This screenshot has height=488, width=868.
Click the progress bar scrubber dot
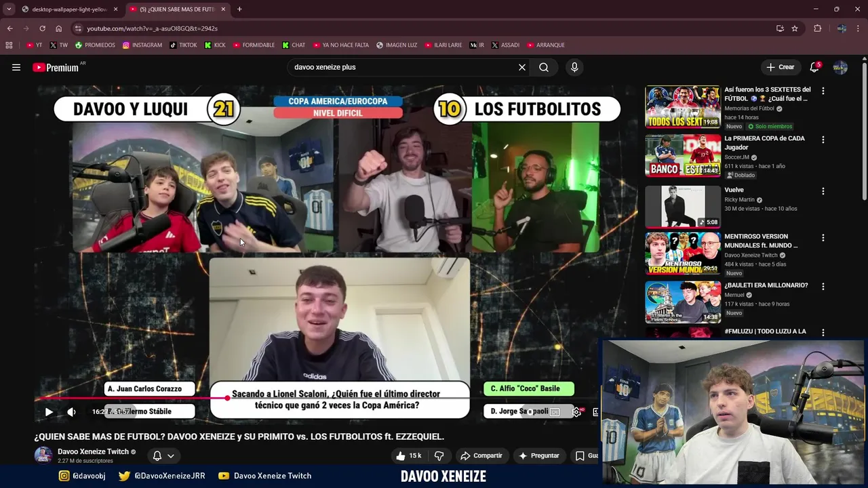(x=226, y=398)
